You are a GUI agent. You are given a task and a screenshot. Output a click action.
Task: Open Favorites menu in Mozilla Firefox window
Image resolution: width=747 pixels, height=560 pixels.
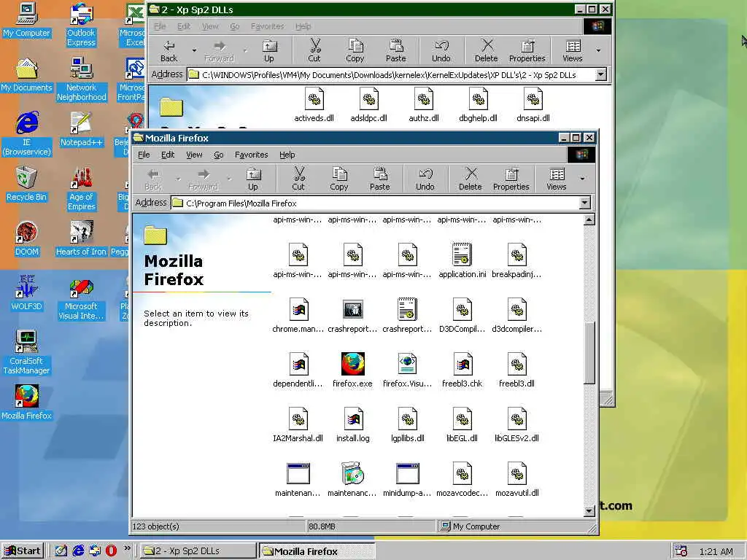[252, 155]
